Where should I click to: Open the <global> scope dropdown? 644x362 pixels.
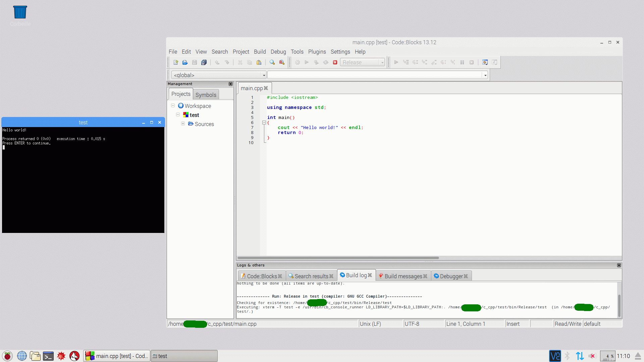[264, 75]
